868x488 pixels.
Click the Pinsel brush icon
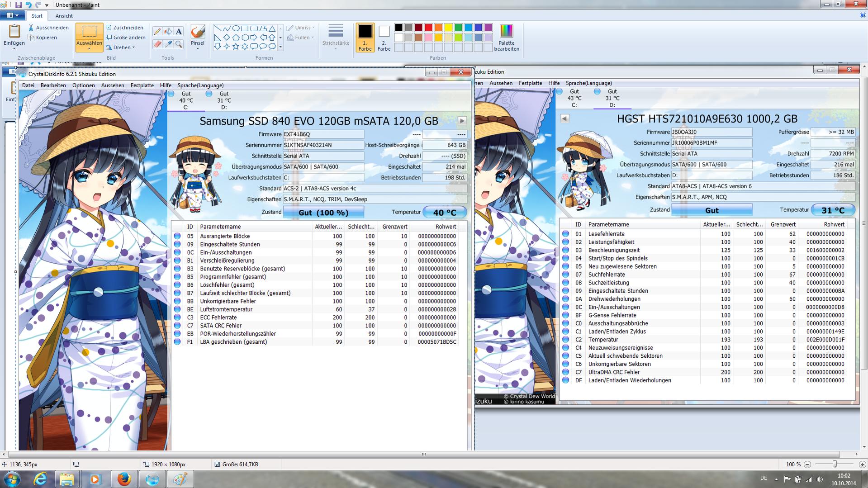(198, 31)
